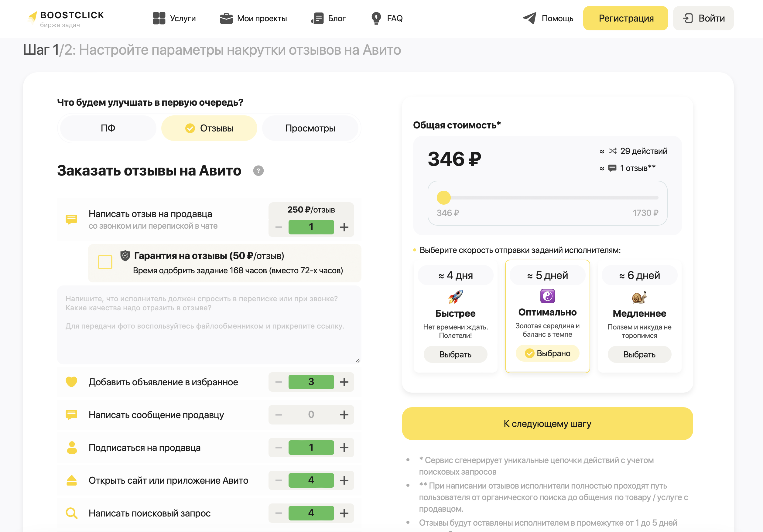Click the grid icon beside Услуги

[159, 18]
